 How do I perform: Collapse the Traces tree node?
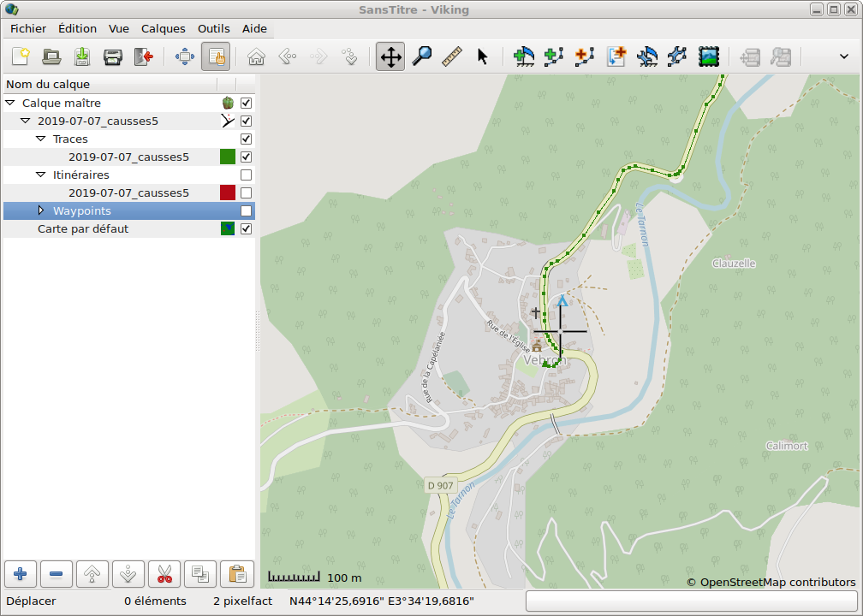point(40,139)
